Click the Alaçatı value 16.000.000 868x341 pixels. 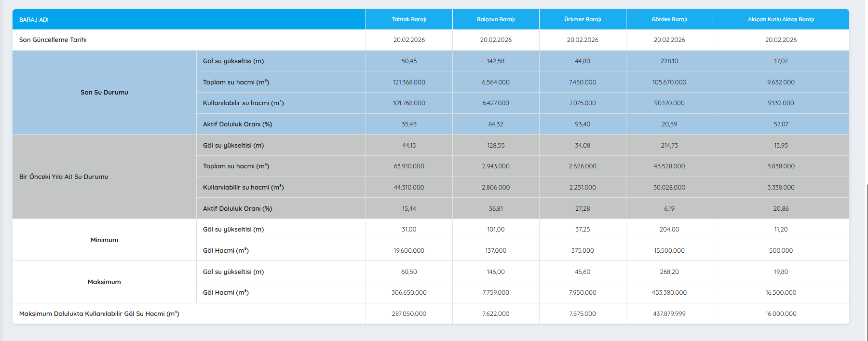point(781,314)
